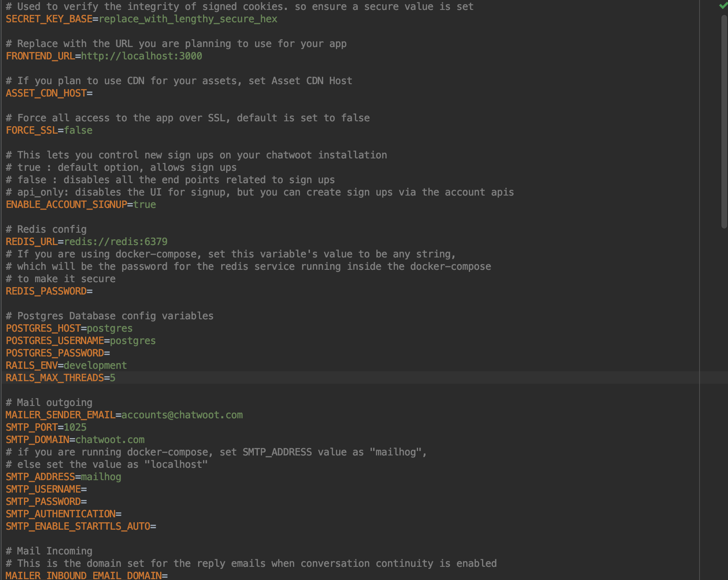The width and height of the screenshot is (728, 580).
Task: Click the false value of FORCE_SSL
Action: click(x=78, y=130)
